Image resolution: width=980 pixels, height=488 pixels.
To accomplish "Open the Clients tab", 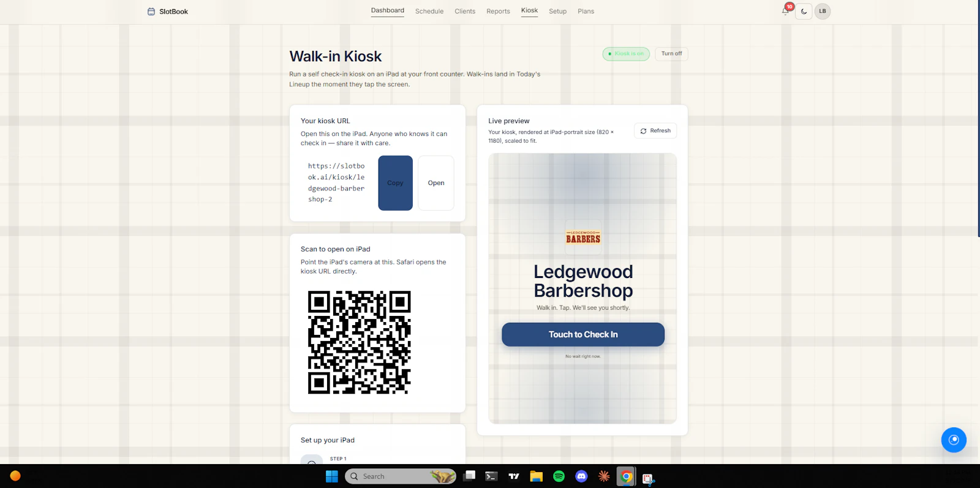I will pos(465,11).
